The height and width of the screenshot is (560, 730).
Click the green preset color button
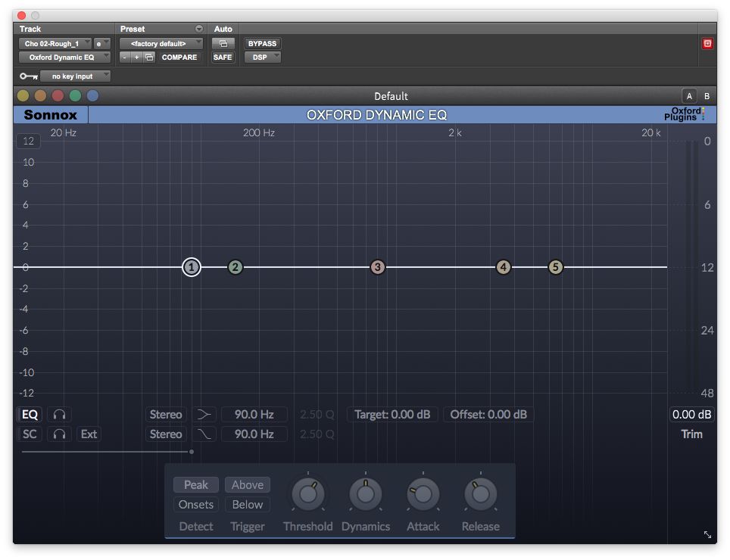click(75, 96)
